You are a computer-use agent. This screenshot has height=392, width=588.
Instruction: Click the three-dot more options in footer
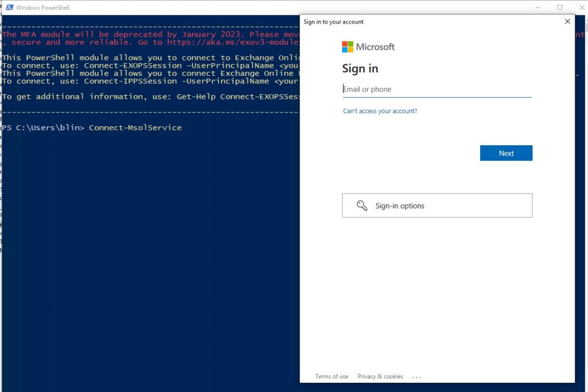pos(417,377)
